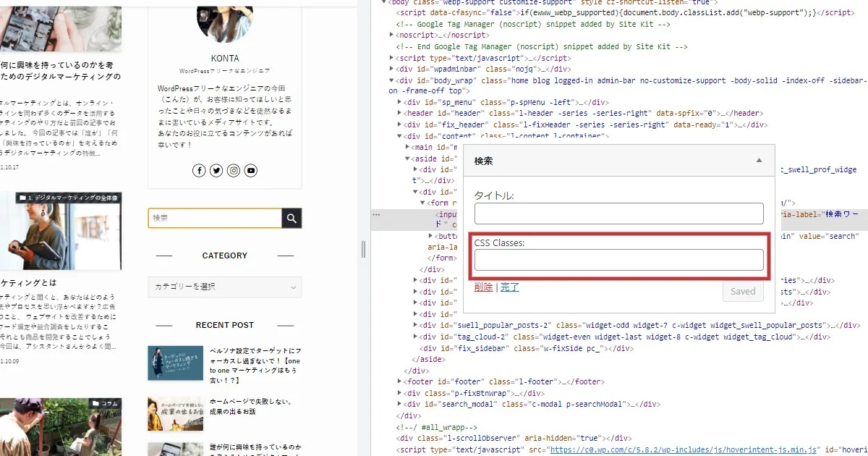
Task: Expand the div sp_menu node
Action: [400, 102]
